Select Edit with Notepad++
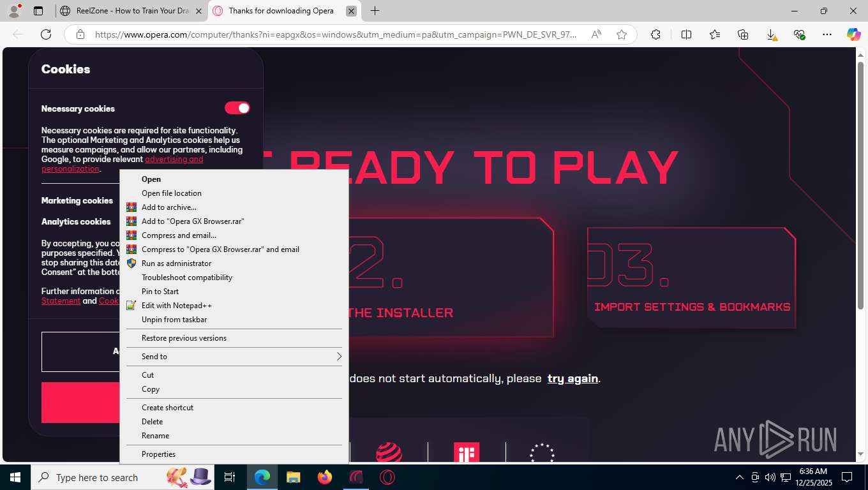The height and width of the screenshot is (490, 868). tap(234, 306)
